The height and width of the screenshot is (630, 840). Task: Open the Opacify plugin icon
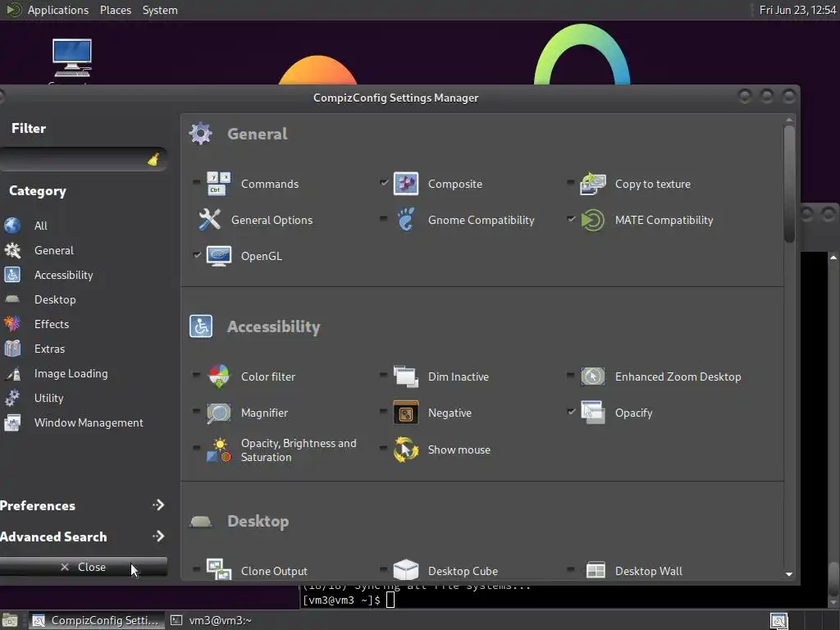592,413
